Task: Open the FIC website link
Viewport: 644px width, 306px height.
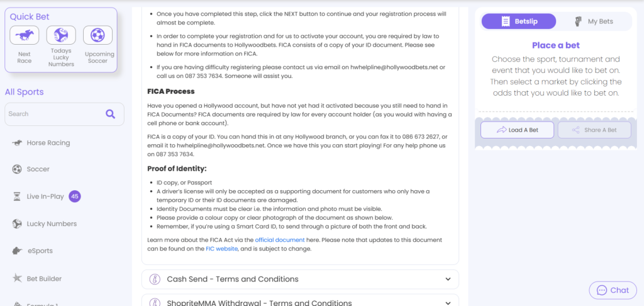Action: [222, 249]
